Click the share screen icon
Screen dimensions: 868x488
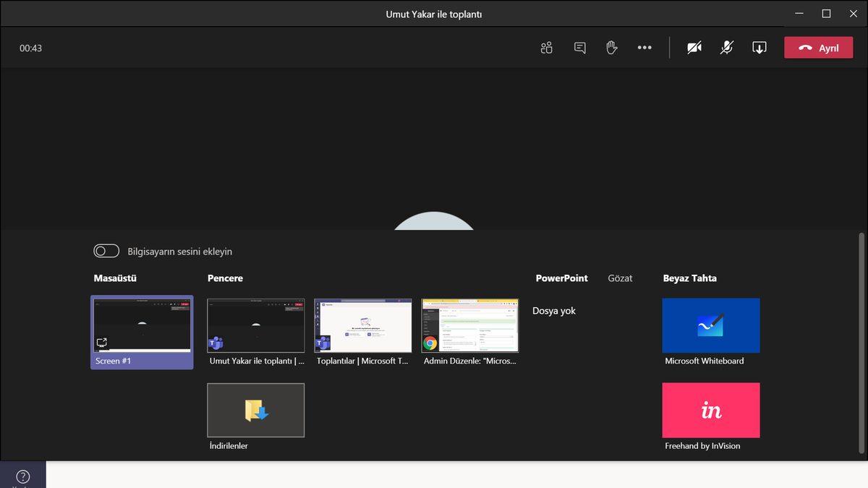759,47
